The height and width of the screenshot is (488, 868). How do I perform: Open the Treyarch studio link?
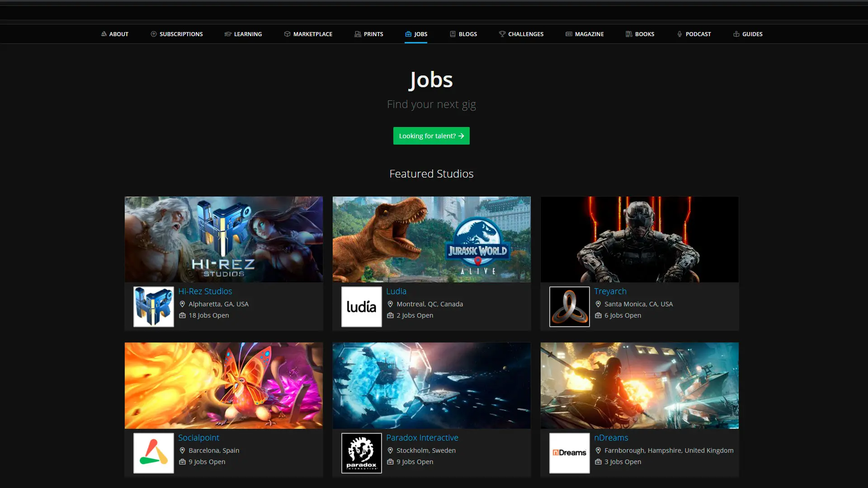tap(610, 291)
